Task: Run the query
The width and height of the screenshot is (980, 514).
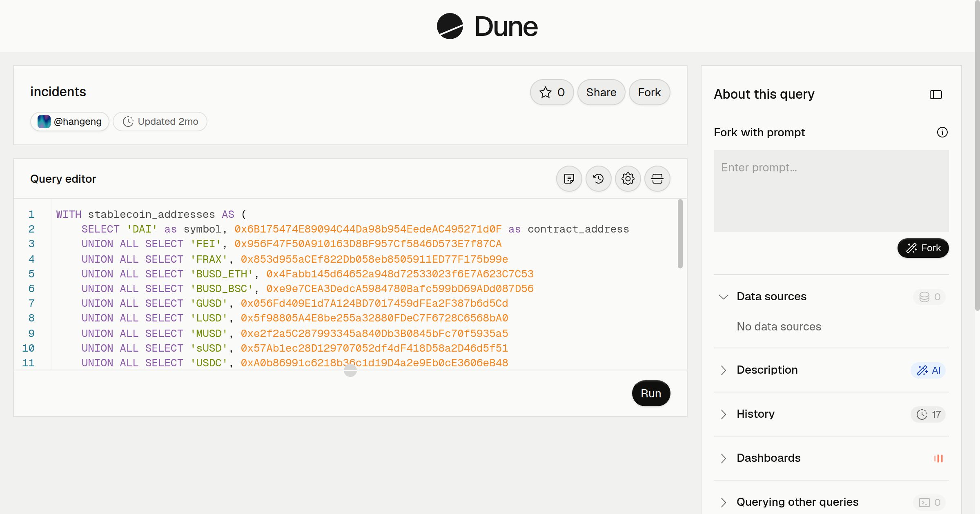Action: tap(651, 393)
